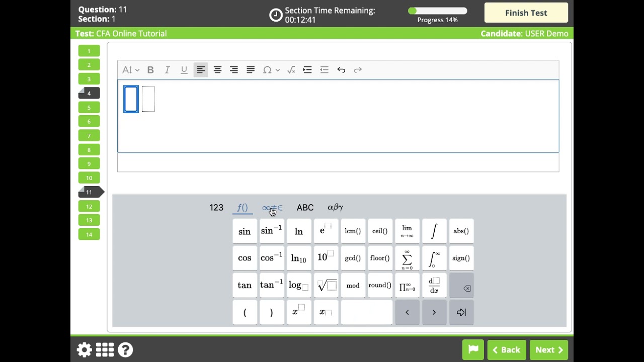The image size is (644, 362).
Task: Switch keypad to the symbols ∞≠∈ tab
Action: pyautogui.click(x=272, y=208)
